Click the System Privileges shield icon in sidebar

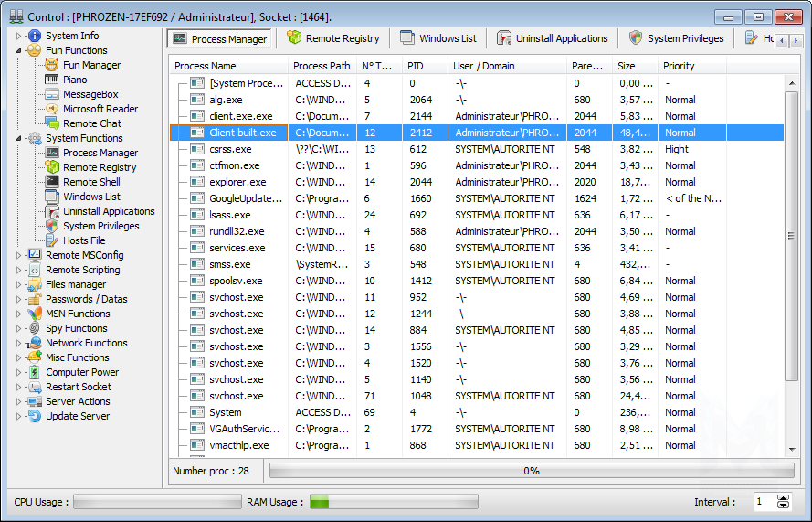click(52, 226)
